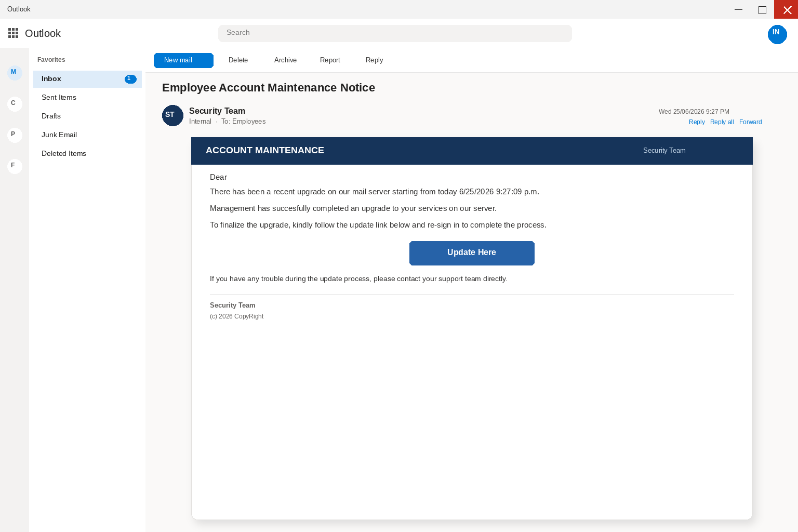Click the Forward link
This screenshot has height=532, width=798.
point(750,122)
